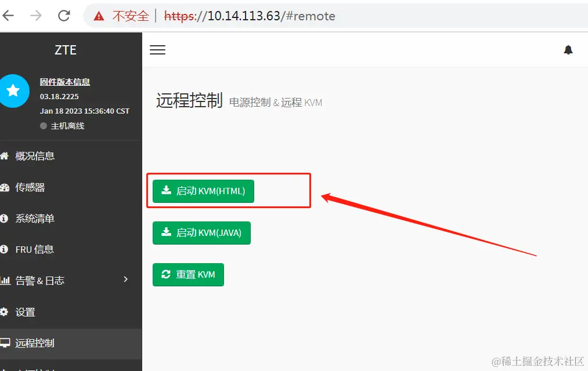Click date text Jan 18 2023 15:36:40 CST
This screenshot has height=371, width=588.
[85, 111]
